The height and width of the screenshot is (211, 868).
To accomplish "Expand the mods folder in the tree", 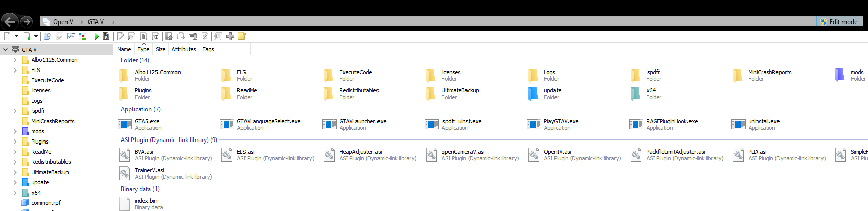I will pyautogui.click(x=15, y=131).
